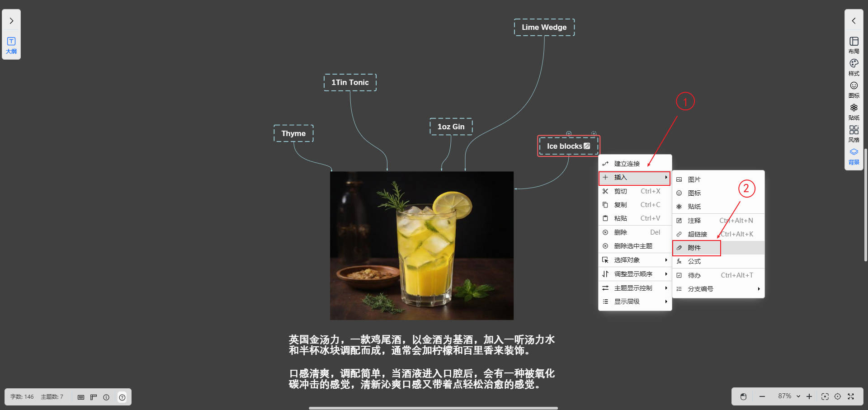Click the zoom out minus button
868x410 pixels.
pos(762,396)
